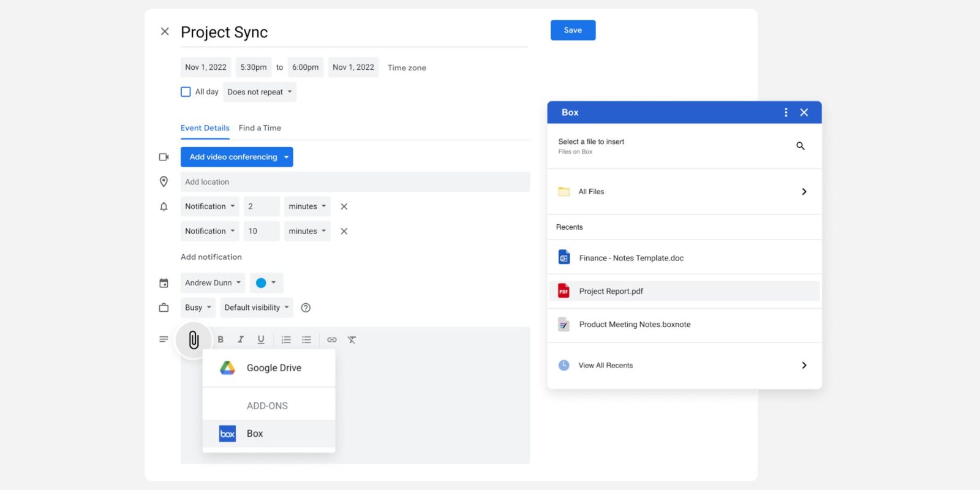Screen dimensions: 980x490
Task: Enable the All day checkbox
Action: [186, 92]
